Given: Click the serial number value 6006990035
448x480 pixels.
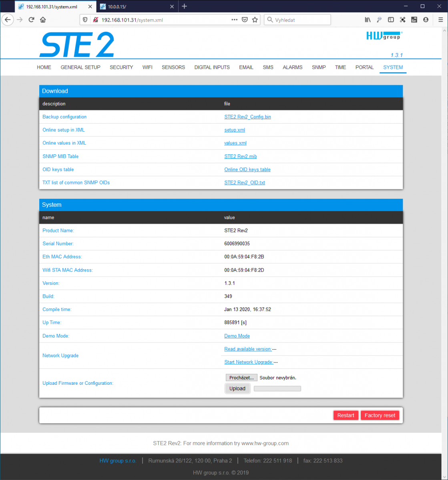Looking at the screenshot, I should [x=237, y=244].
